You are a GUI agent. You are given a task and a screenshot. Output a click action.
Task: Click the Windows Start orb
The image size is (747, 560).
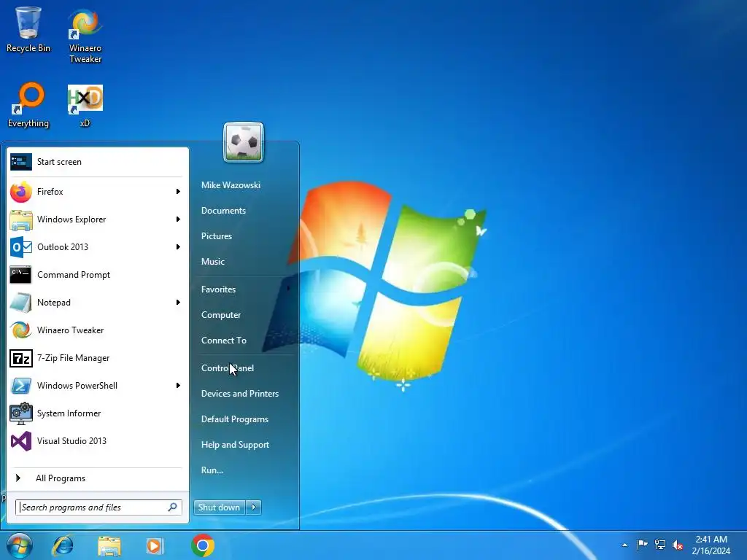[20, 545]
